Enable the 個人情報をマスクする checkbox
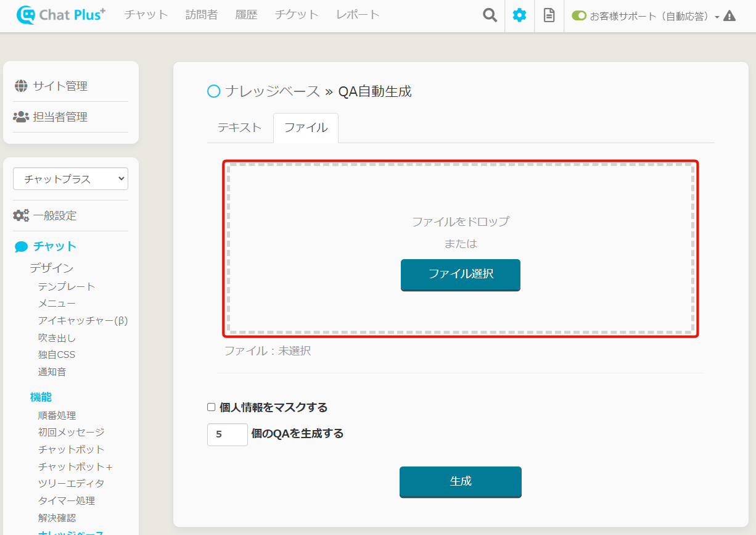The image size is (756, 535). (x=212, y=407)
